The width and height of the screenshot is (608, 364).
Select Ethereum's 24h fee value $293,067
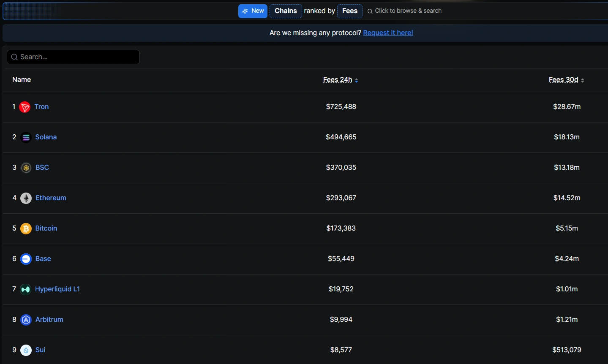pos(341,198)
